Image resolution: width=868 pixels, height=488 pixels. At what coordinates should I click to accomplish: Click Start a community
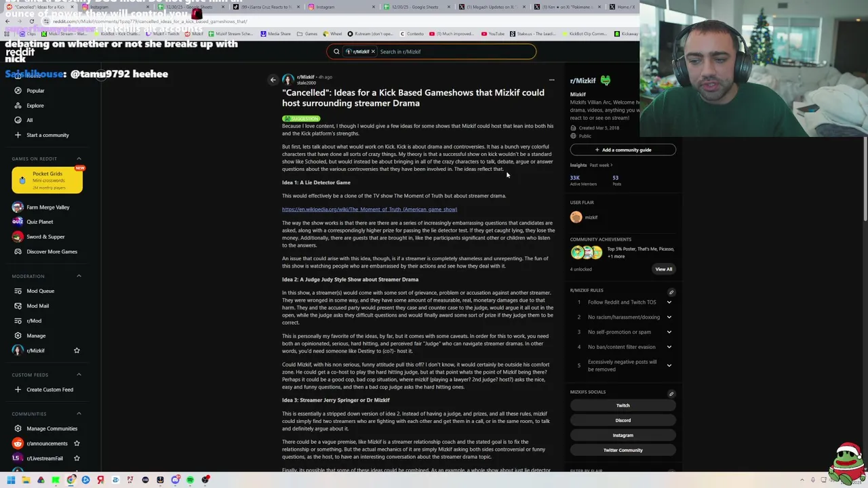(x=47, y=135)
